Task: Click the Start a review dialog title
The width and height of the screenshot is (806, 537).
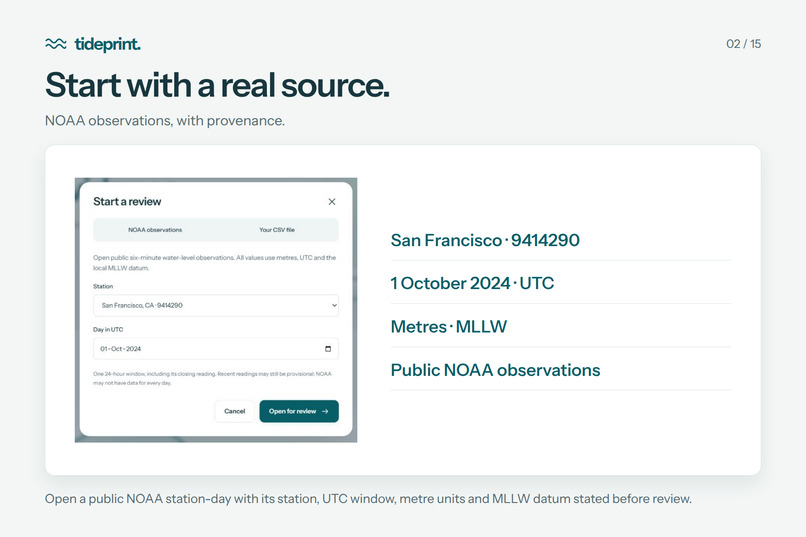Action: 127,201
